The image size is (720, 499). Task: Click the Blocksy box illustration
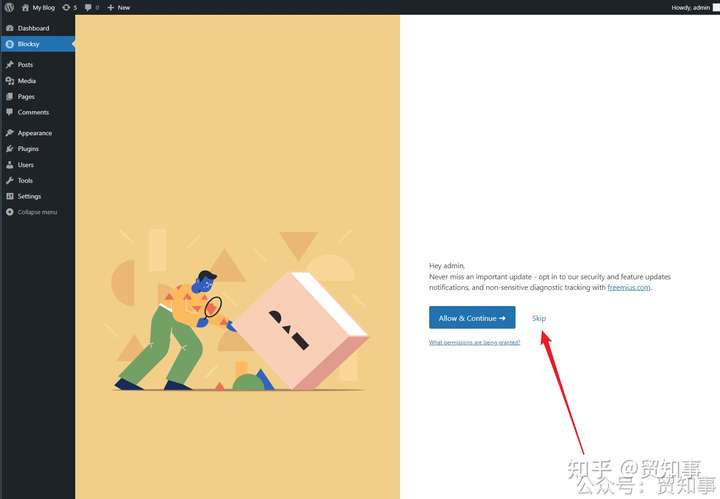pos(302,330)
